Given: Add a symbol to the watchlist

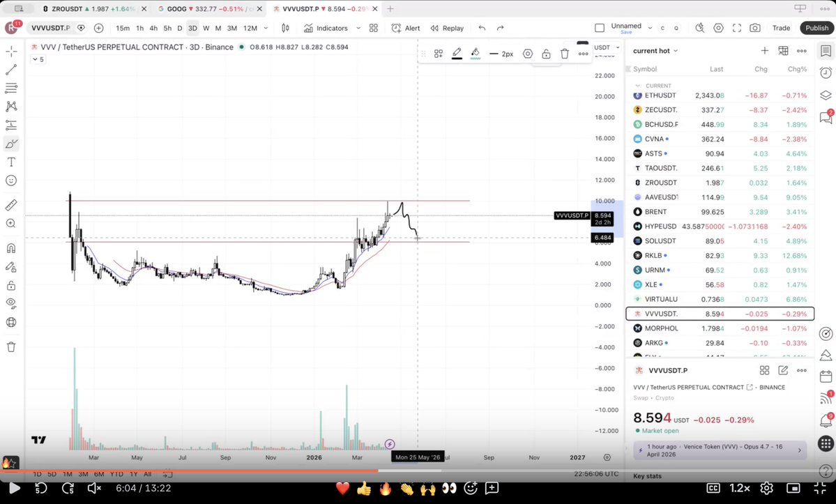Looking at the screenshot, I should click(765, 51).
